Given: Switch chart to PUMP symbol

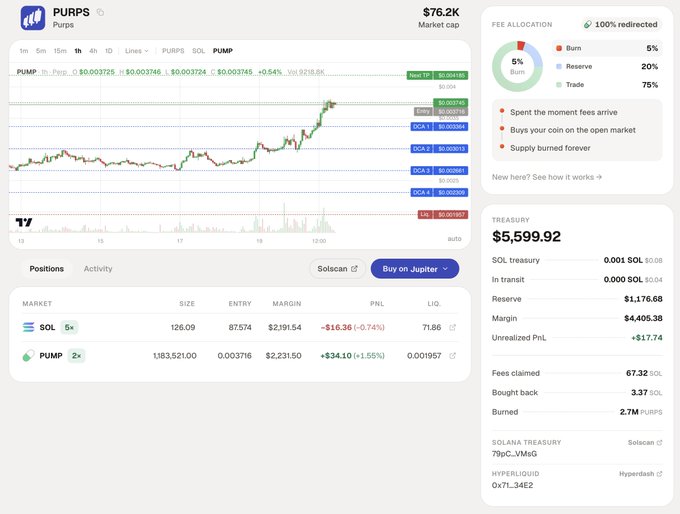Looking at the screenshot, I should point(223,51).
